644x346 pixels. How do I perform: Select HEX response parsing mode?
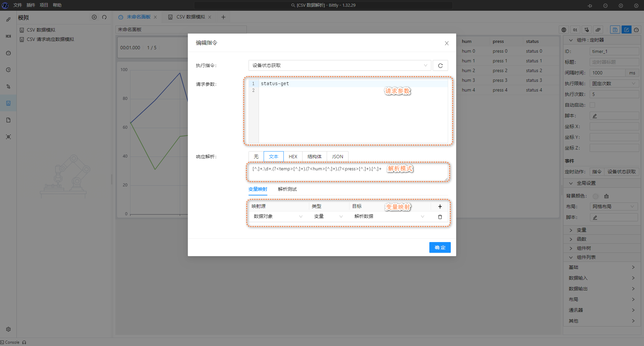click(x=293, y=157)
